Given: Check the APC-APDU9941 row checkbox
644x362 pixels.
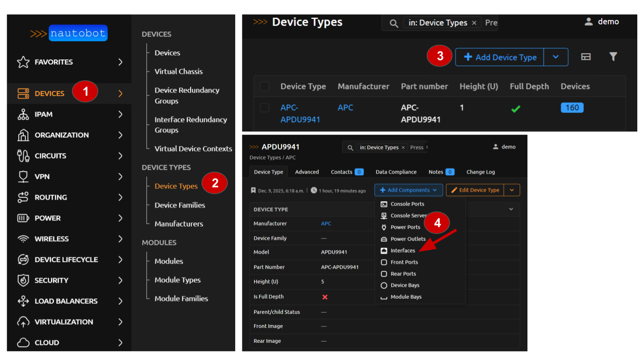Looking at the screenshot, I should coord(265,107).
